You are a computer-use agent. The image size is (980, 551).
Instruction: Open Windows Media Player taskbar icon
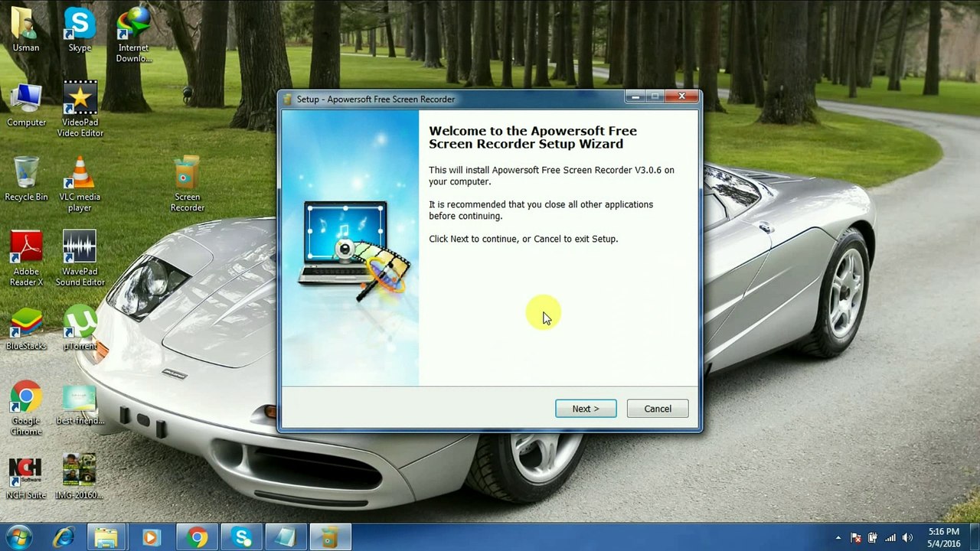(150, 537)
